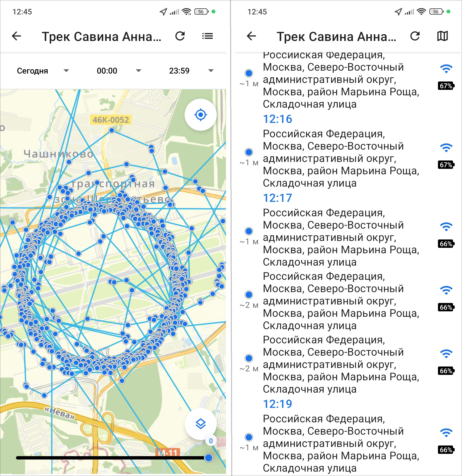Refresh the track in the list view
Viewport: 462px width, 476px height.
(x=415, y=36)
